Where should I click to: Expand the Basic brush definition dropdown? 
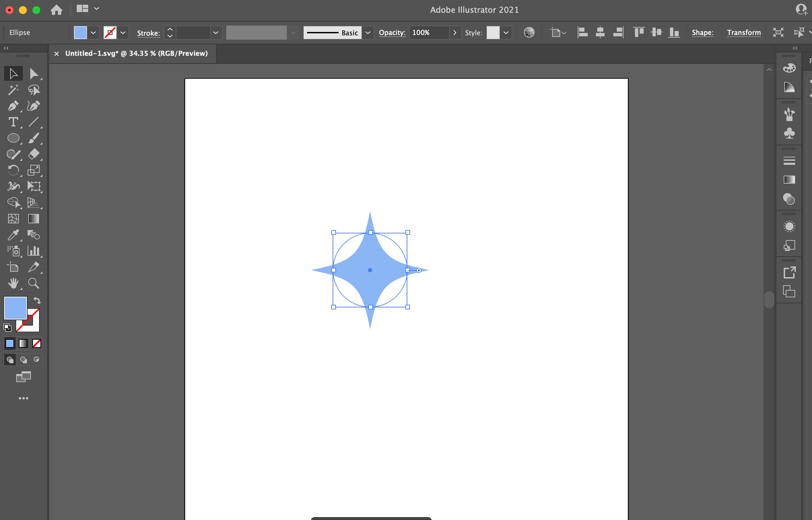[368, 33]
